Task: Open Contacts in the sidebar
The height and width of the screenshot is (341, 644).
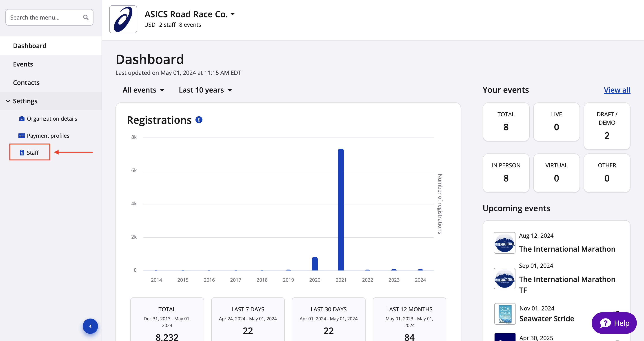Action: tap(26, 82)
